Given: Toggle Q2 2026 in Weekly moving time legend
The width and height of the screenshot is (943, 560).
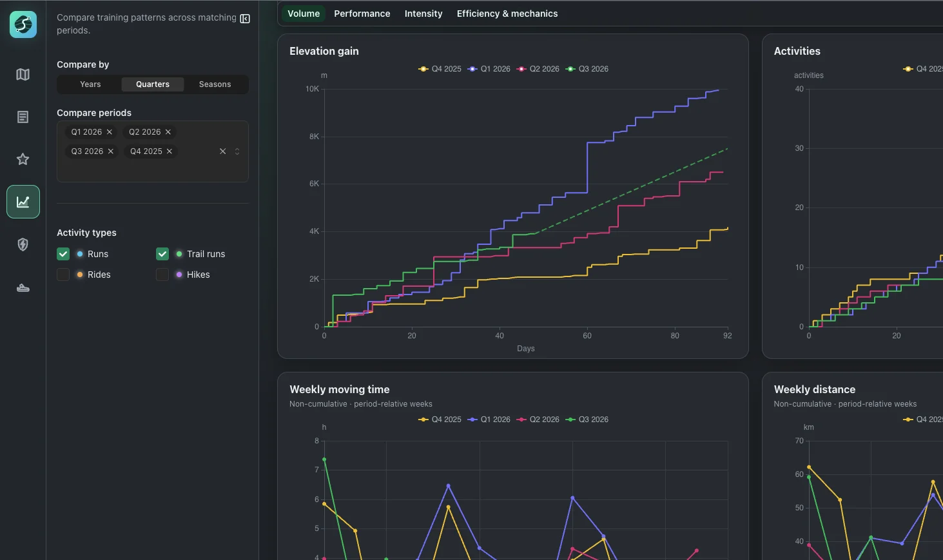Looking at the screenshot, I should (538, 420).
